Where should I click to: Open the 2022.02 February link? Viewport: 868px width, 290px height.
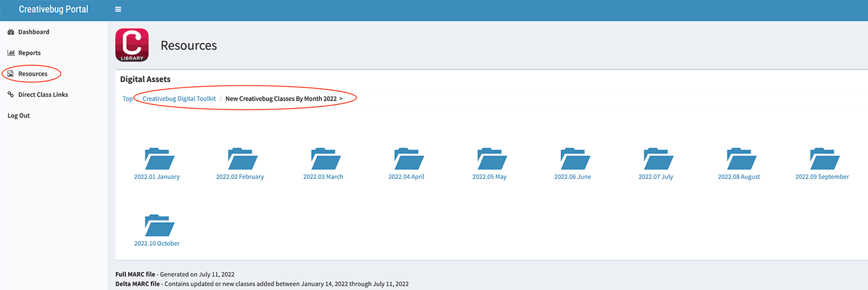point(240,177)
